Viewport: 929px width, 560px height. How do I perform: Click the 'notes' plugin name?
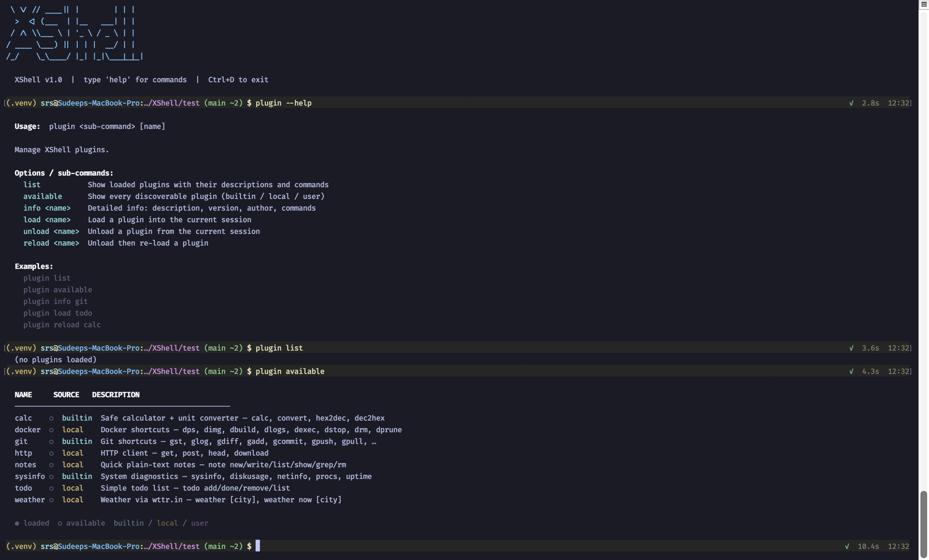tap(25, 465)
